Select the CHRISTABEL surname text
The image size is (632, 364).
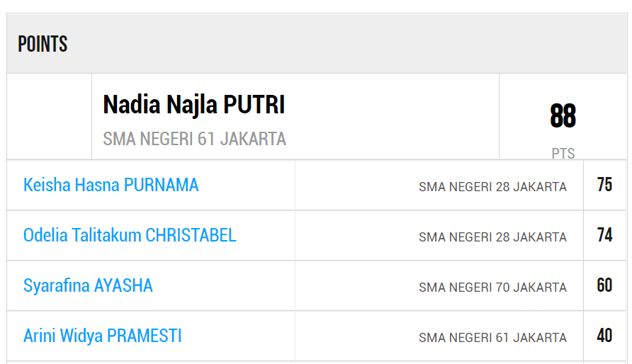[x=191, y=236]
